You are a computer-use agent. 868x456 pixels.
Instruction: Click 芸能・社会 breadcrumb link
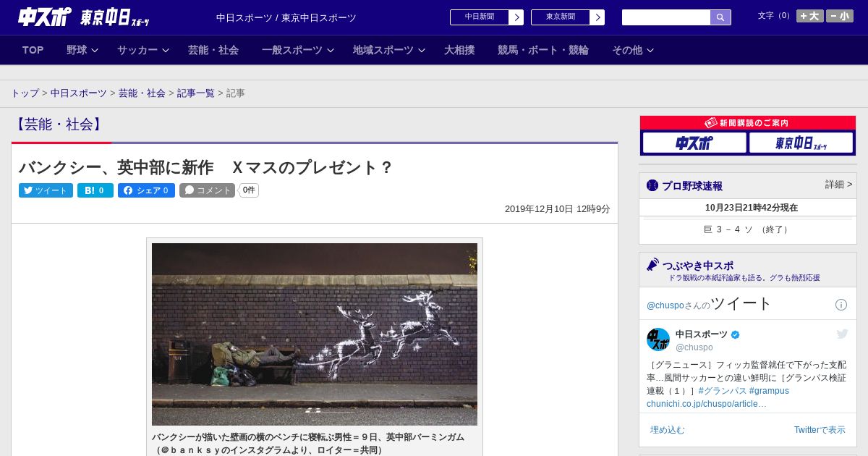[142, 93]
